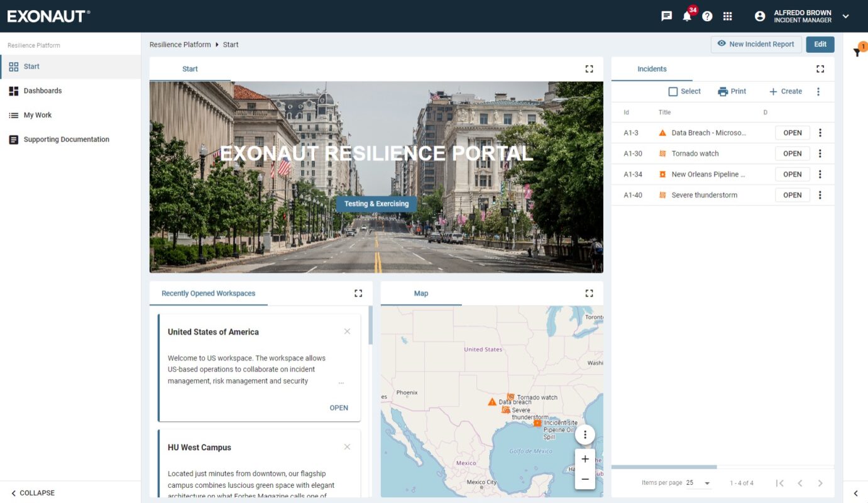Open the chat messages icon
The width and height of the screenshot is (868, 503).
667,16
